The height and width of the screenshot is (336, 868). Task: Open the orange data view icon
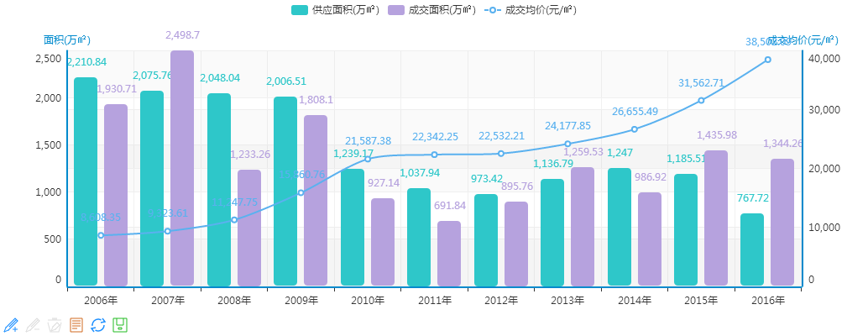click(x=76, y=324)
